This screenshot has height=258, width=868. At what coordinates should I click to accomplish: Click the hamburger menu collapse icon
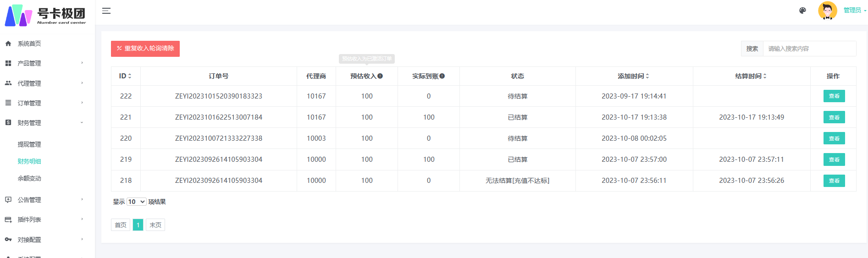(x=106, y=11)
